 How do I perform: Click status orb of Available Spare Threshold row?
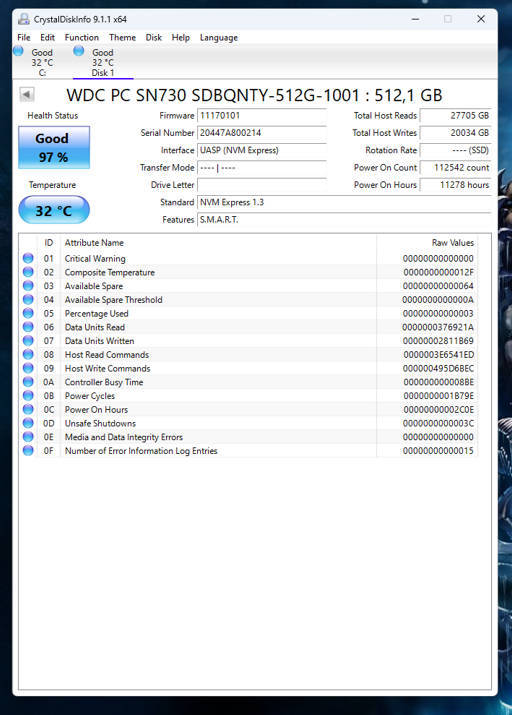[28, 299]
